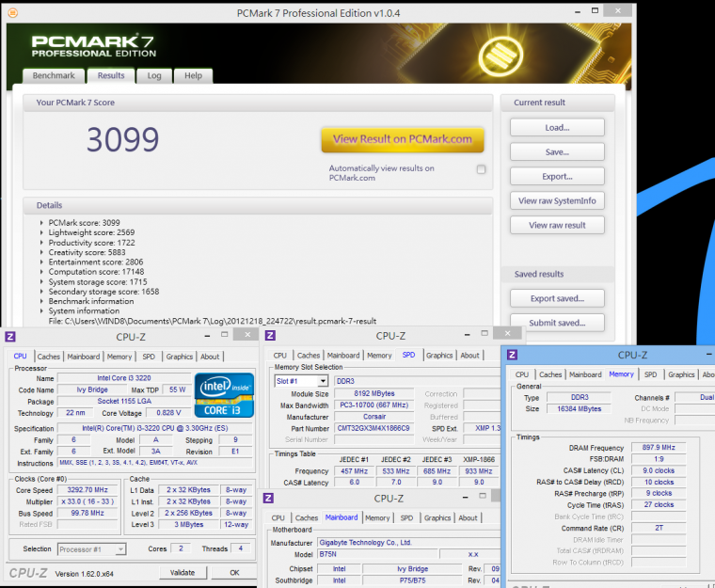Go to the Graphics tab in the SPD window
This screenshot has width=715, height=588.
pos(438,356)
